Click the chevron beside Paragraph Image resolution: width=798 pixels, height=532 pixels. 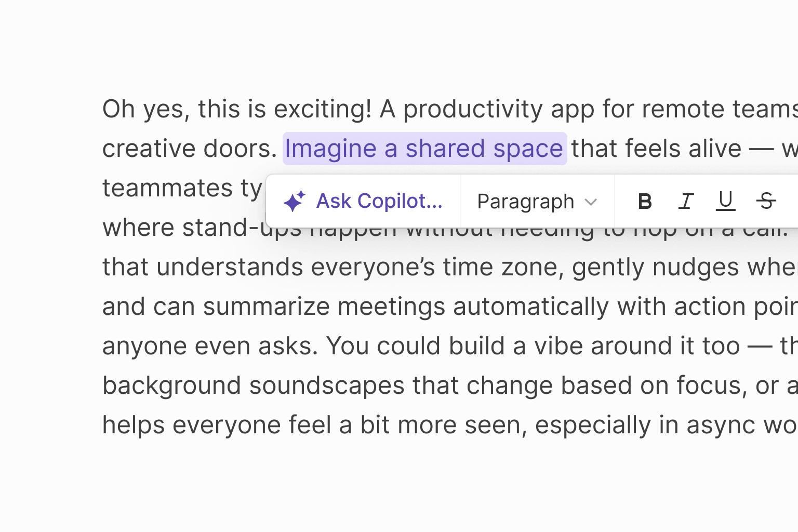tap(591, 202)
